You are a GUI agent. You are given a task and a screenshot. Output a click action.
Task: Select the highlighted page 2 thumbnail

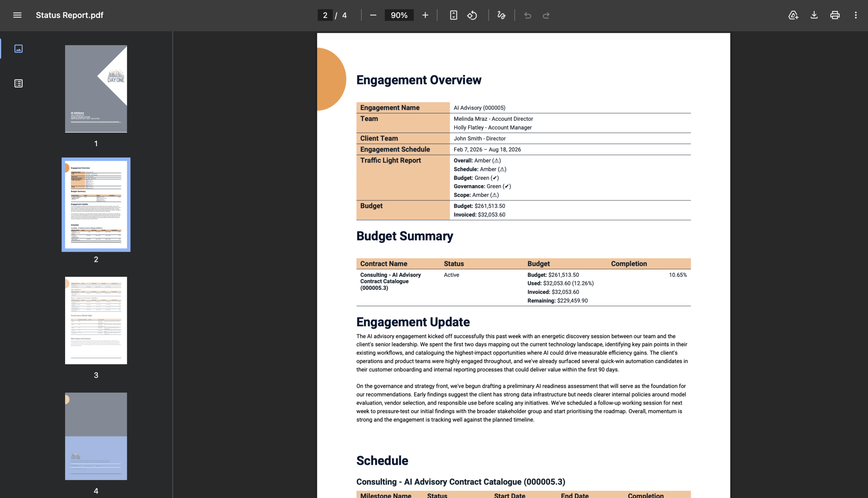[x=96, y=205]
